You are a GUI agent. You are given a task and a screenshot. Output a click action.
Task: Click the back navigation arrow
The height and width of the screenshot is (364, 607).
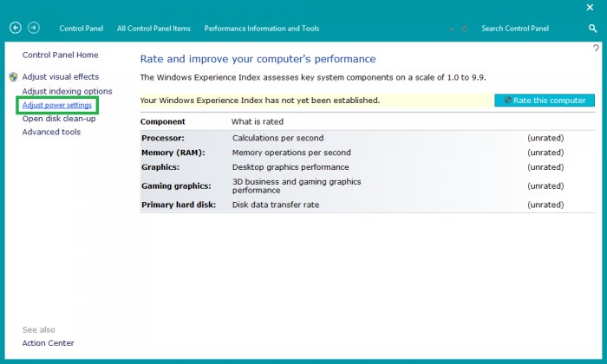coord(16,28)
